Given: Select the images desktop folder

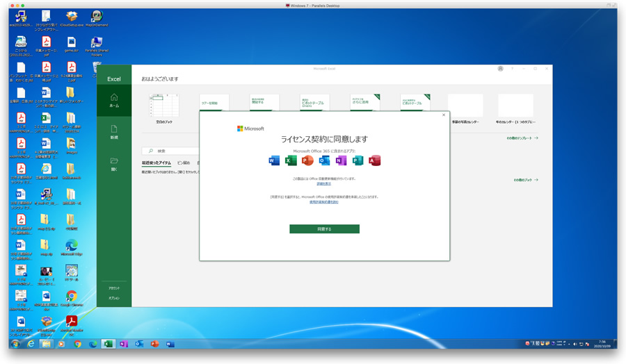Looking at the screenshot, I should 72,146.
